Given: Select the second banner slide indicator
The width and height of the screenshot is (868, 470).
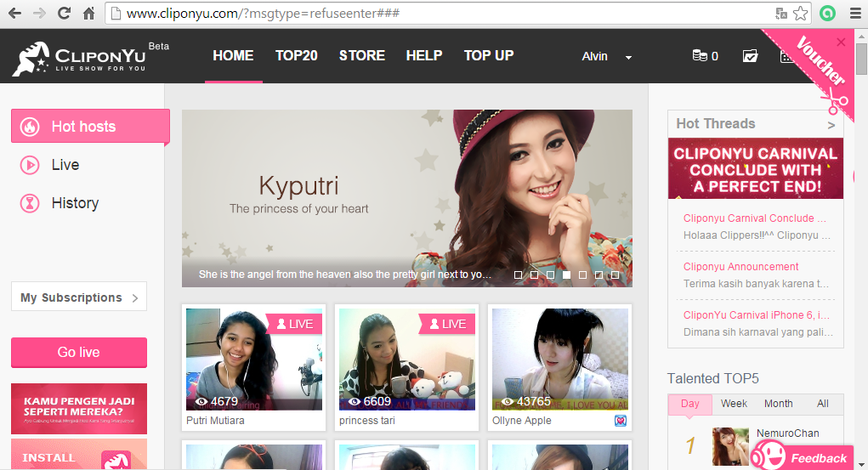Looking at the screenshot, I should [534, 275].
